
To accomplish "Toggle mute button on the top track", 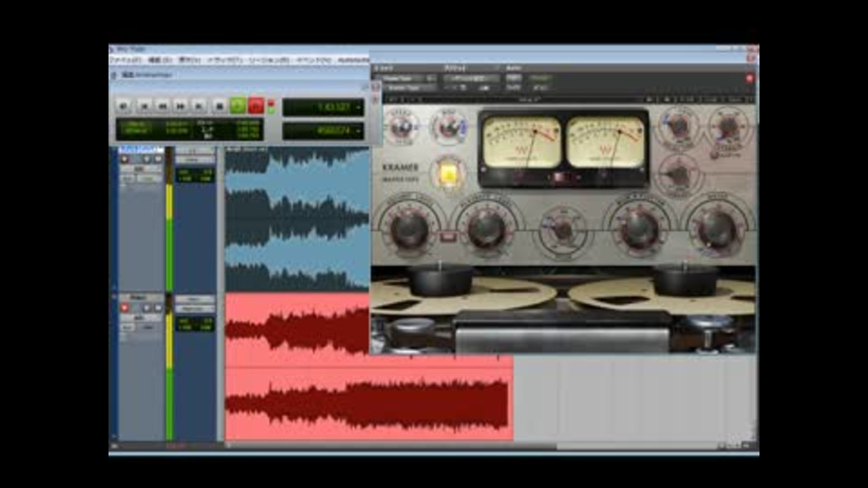I will pyautogui.click(x=157, y=159).
